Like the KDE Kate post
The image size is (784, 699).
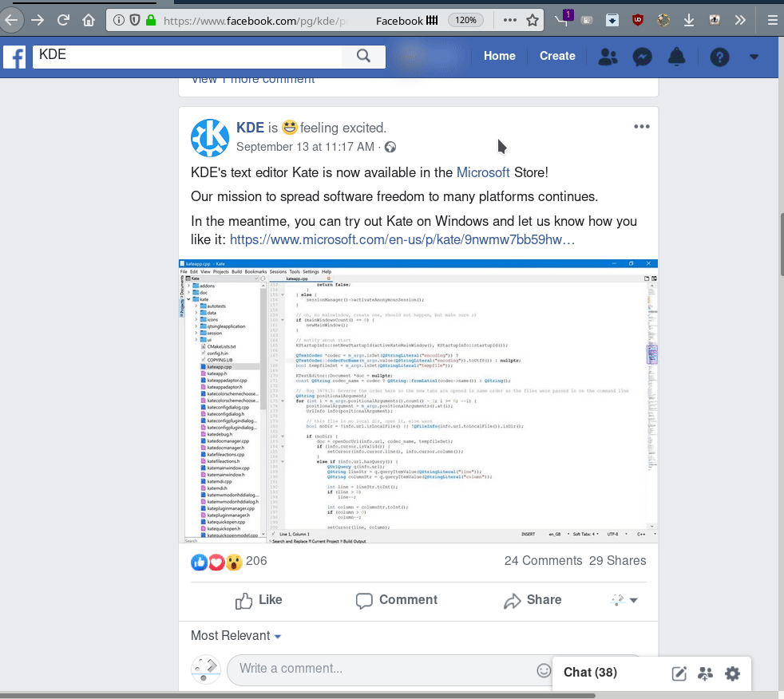point(259,600)
